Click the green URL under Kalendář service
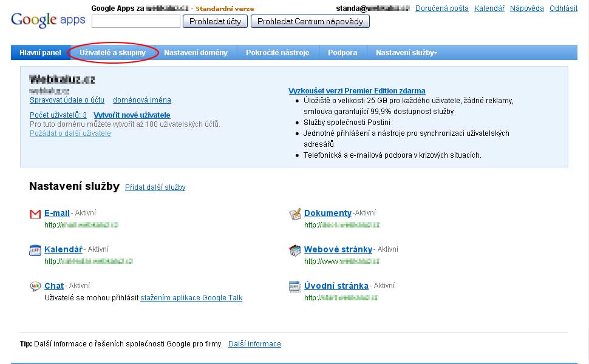Viewport: 589px width, 364px height. click(89, 261)
